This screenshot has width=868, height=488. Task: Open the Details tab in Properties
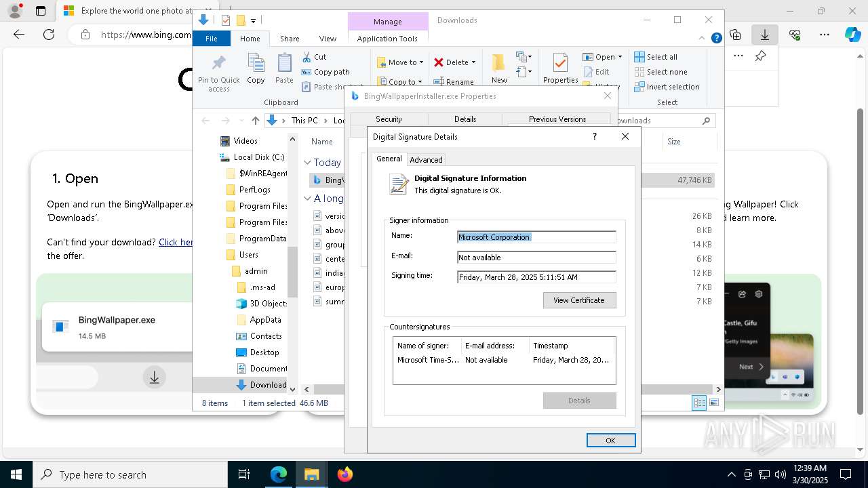click(x=465, y=119)
